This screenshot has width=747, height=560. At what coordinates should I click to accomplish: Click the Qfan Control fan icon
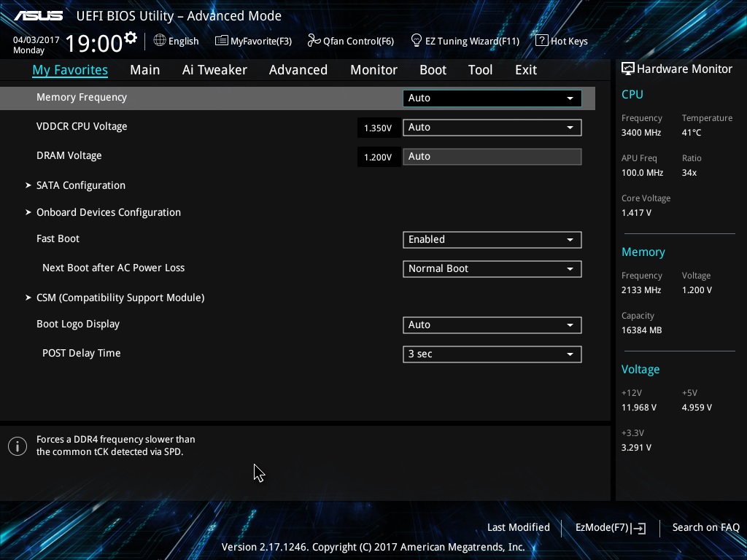point(314,41)
